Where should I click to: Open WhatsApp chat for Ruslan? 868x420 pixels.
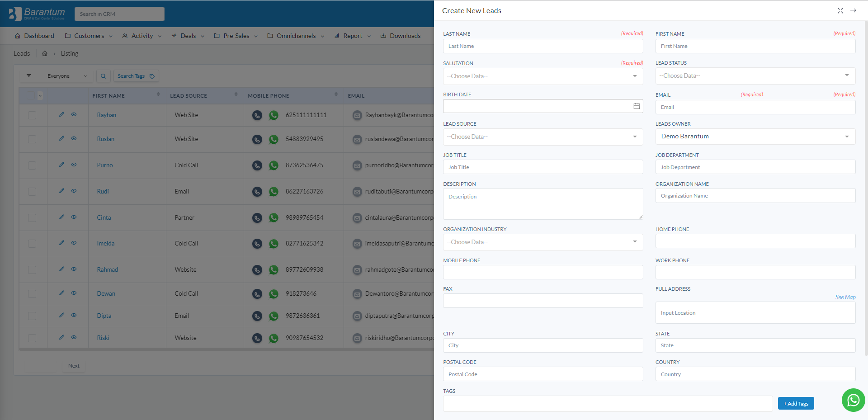[274, 140]
